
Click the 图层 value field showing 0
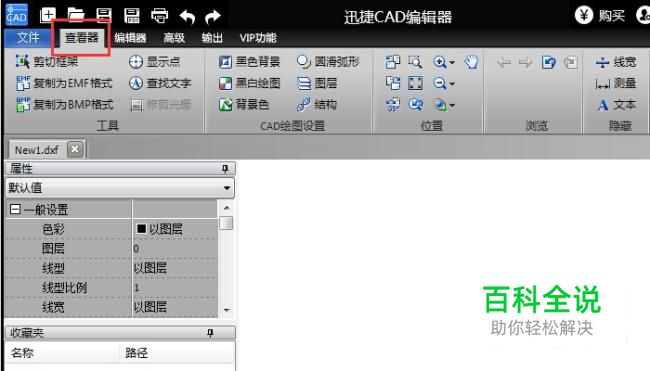pos(175,248)
